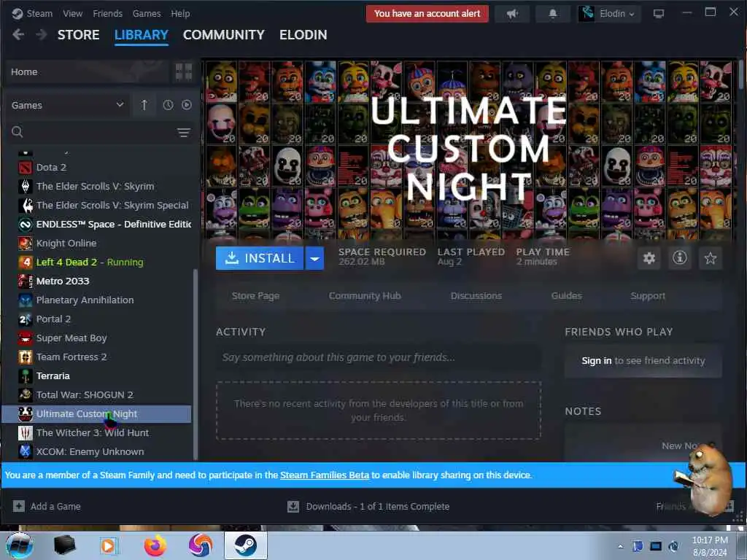
Task: Click the Left 4 Dead 2 icon
Action: [x=26, y=262]
